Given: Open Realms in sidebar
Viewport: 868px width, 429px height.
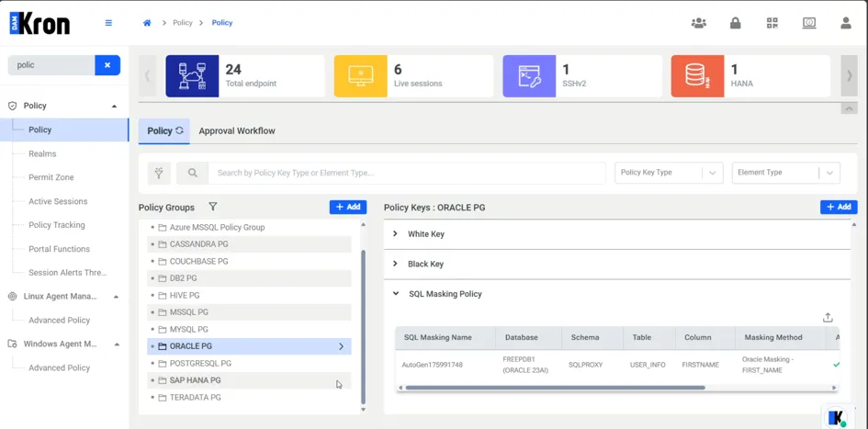Looking at the screenshot, I should [x=42, y=154].
